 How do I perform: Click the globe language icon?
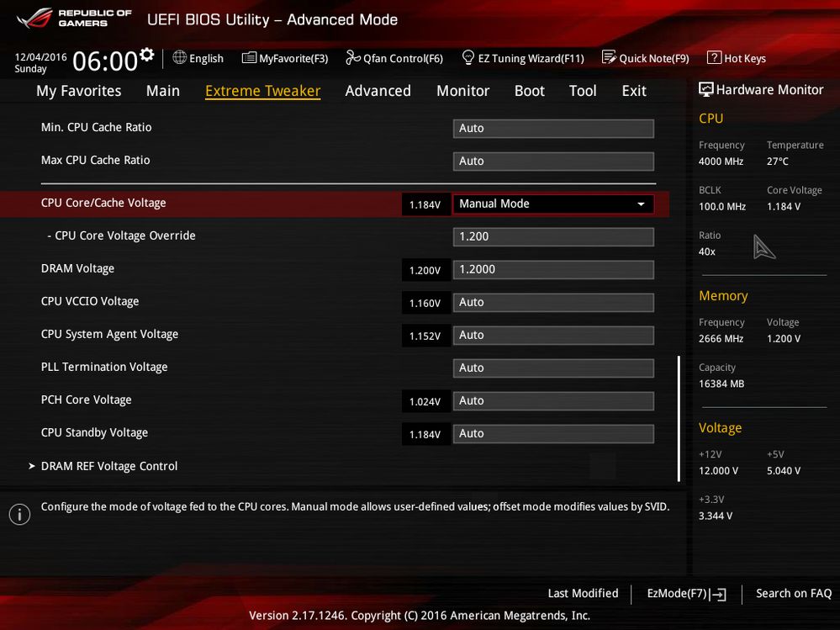pyautogui.click(x=179, y=57)
